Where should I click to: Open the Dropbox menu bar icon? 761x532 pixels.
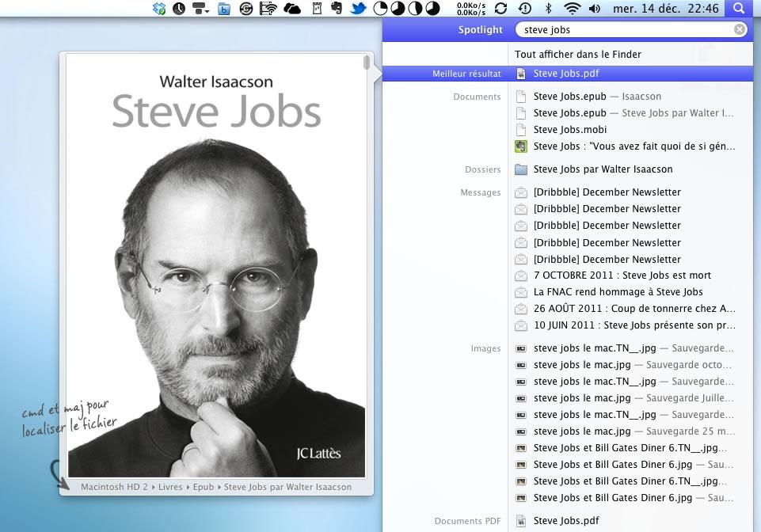click(x=160, y=9)
